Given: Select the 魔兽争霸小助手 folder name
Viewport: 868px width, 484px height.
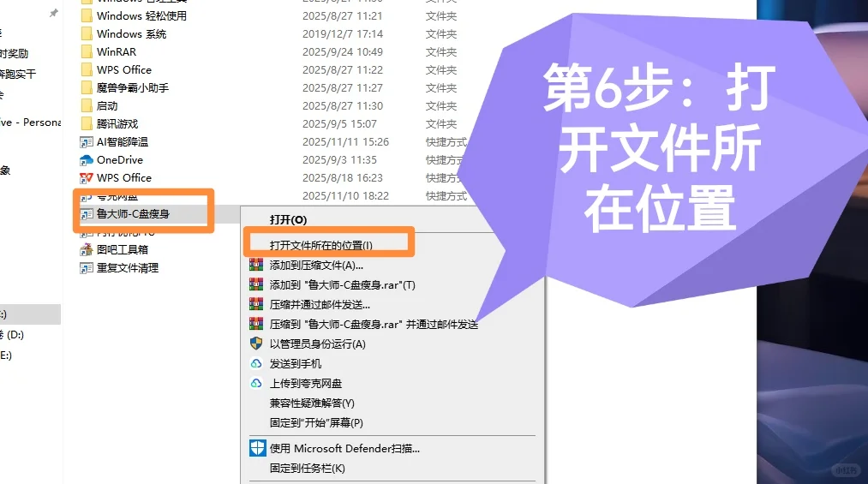Looking at the screenshot, I should click(x=132, y=88).
